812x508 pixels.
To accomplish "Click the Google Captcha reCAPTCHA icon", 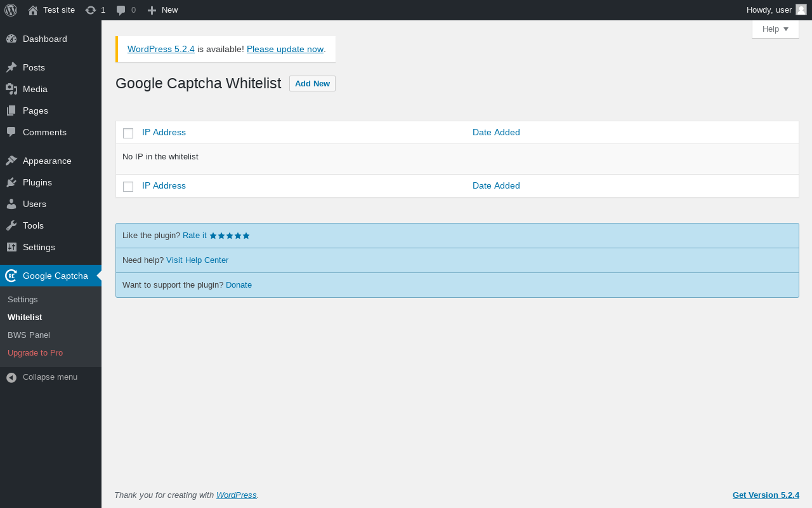I will tap(11, 276).
